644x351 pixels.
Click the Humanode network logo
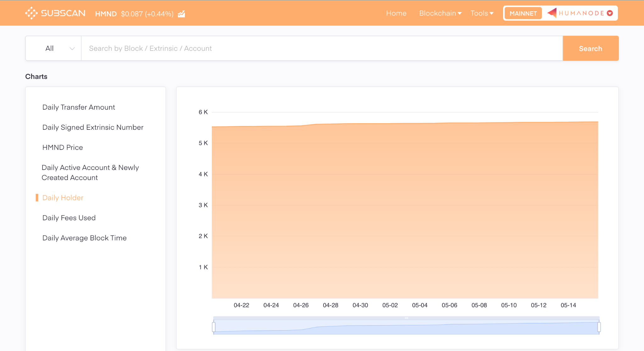[x=575, y=13]
